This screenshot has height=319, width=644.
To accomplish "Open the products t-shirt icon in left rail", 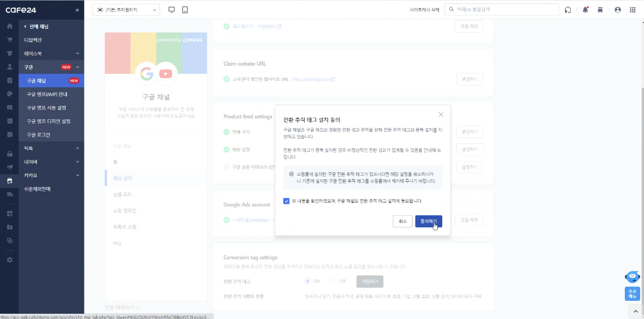I will click(10, 53).
